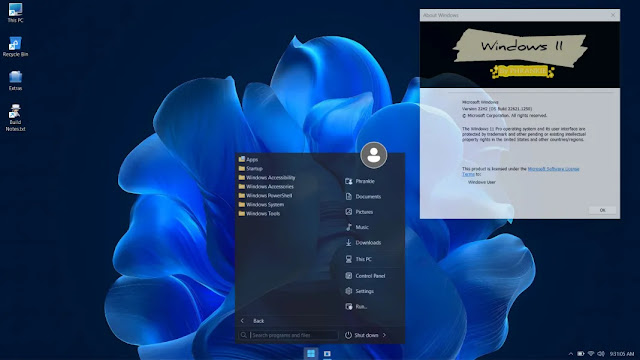The width and height of the screenshot is (640, 360).
Task: Launch Run... from Start menu
Action: (x=356, y=307)
